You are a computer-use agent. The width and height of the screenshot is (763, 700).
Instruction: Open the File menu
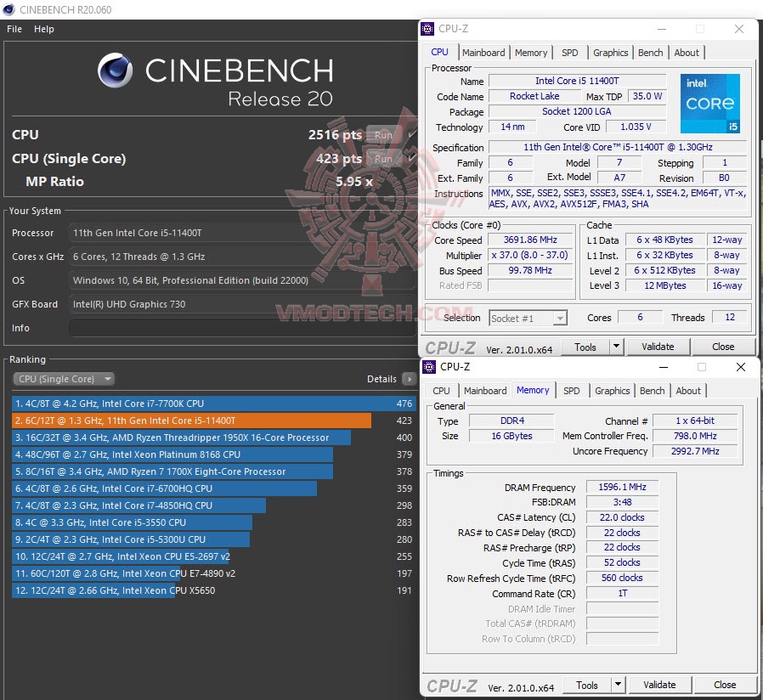(14, 29)
